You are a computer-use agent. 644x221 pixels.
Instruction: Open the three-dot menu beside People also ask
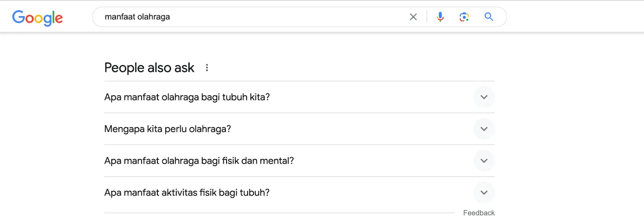coord(207,68)
